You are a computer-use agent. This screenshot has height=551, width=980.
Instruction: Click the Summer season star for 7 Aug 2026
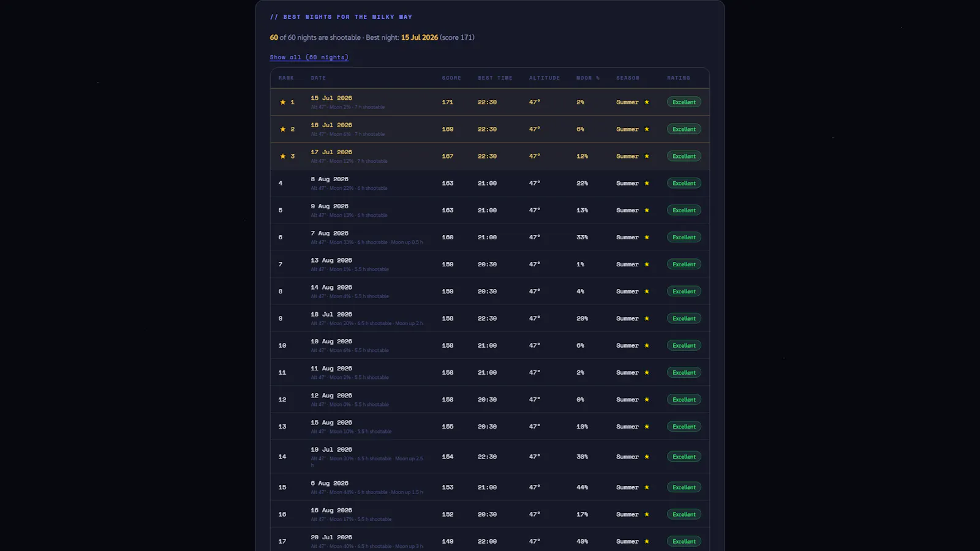647,237
